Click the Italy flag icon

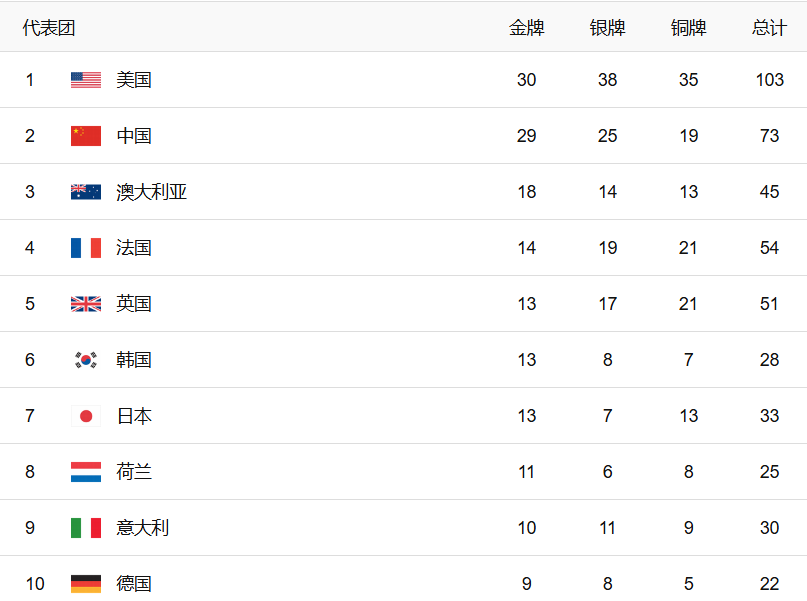click(x=86, y=528)
